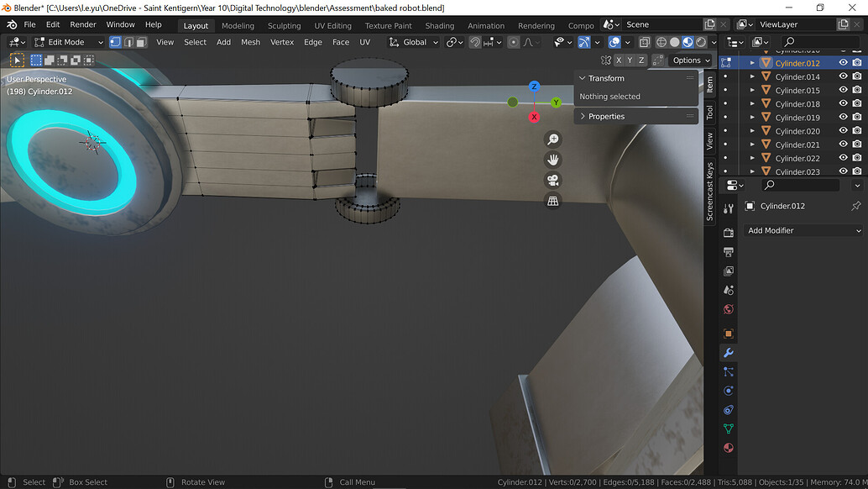
Task: Open the Tool properties tab icon
Action: (729, 208)
